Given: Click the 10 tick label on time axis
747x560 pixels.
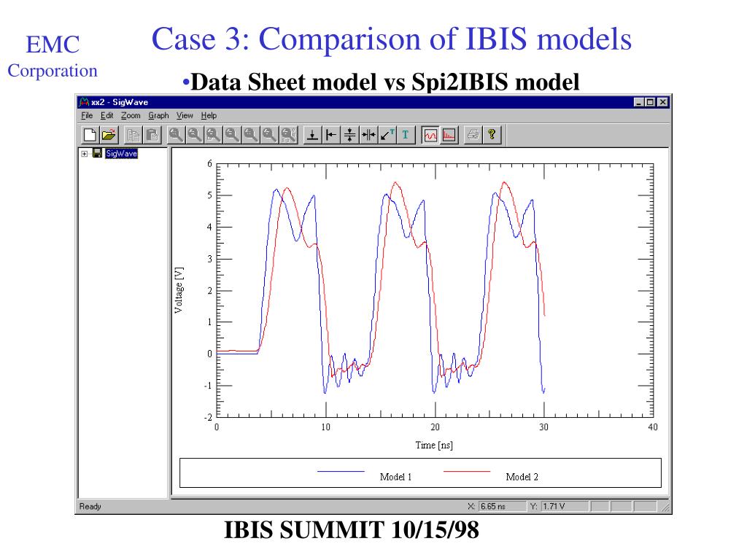Looking at the screenshot, I should [325, 427].
